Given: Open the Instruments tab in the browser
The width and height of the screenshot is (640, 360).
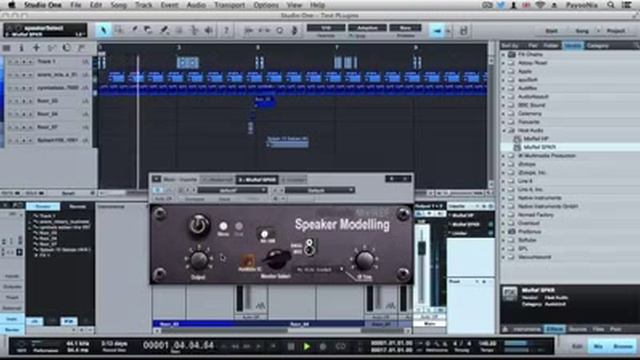Looking at the screenshot, I should click(x=527, y=329).
